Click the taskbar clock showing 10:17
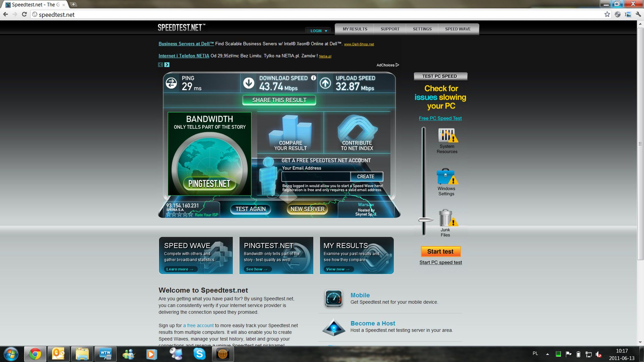Screen dimensions: 644x362 click(622, 351)
